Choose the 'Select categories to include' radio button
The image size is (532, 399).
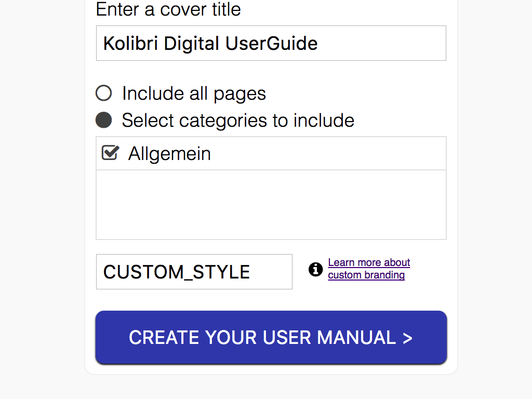[x=104, y=121]
